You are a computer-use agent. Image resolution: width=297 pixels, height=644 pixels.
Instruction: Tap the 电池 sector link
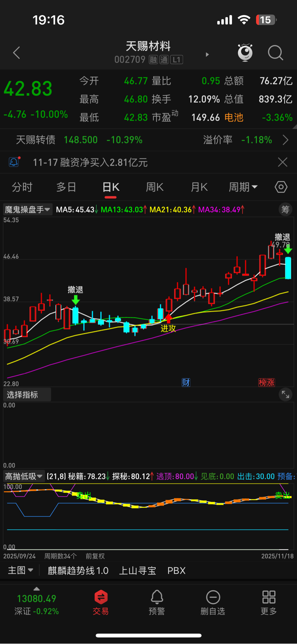tap(234, 117)
